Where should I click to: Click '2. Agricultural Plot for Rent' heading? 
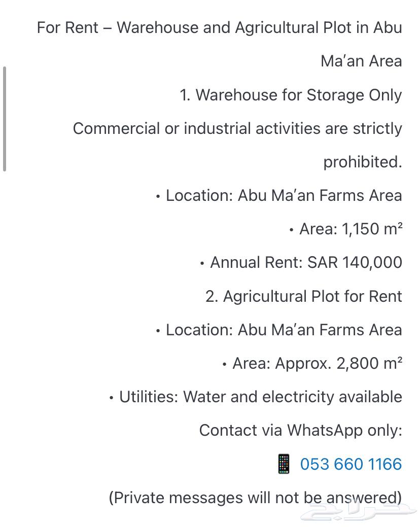[x=304, y=296]
